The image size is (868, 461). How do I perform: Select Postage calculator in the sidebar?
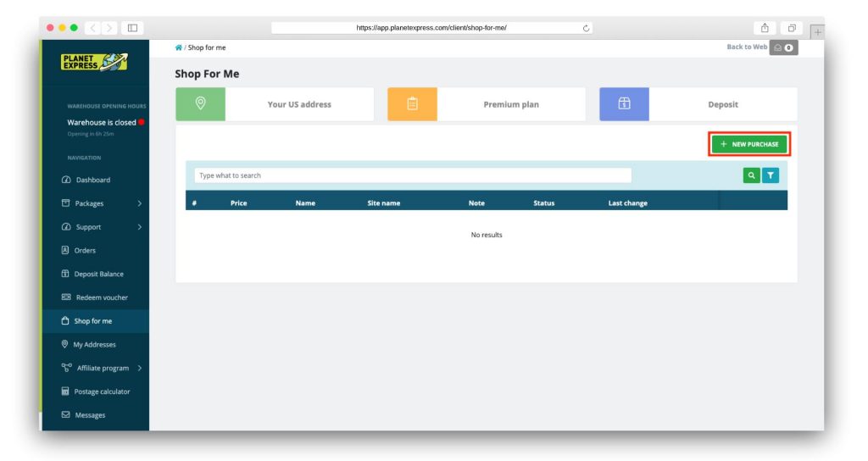coord(102,392)
